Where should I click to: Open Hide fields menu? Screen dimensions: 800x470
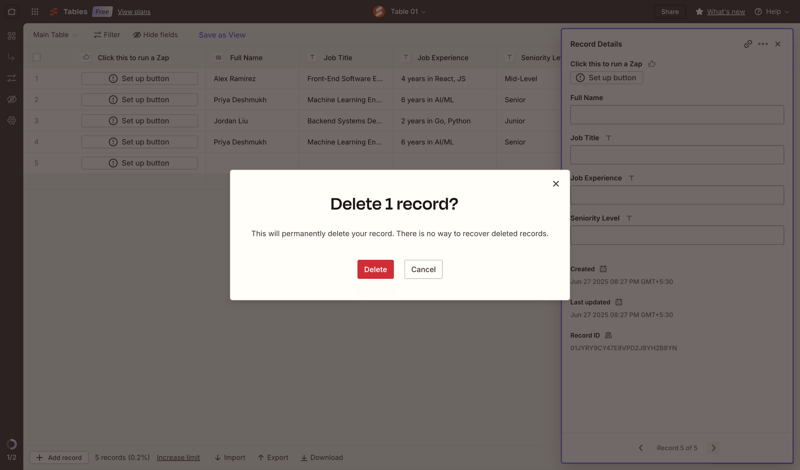click(155, 35)
